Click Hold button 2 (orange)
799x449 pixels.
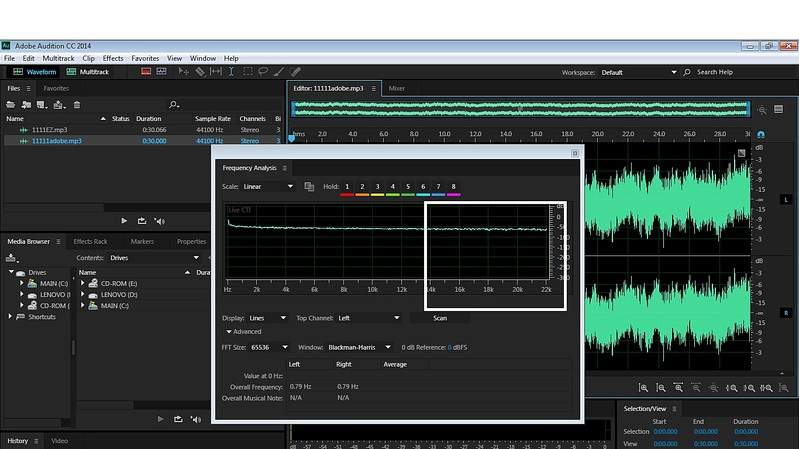tap(362, 187)
